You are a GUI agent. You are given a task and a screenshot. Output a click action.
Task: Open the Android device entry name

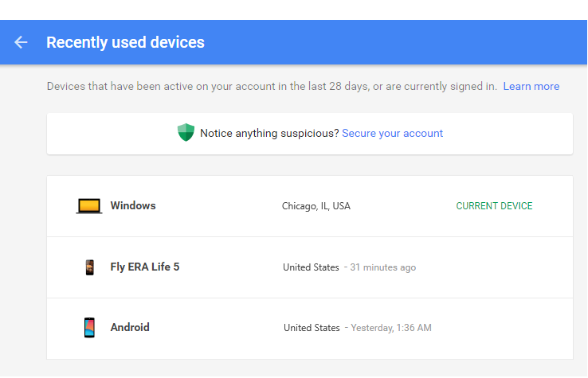pyautogui.click(x=130, y=327)
